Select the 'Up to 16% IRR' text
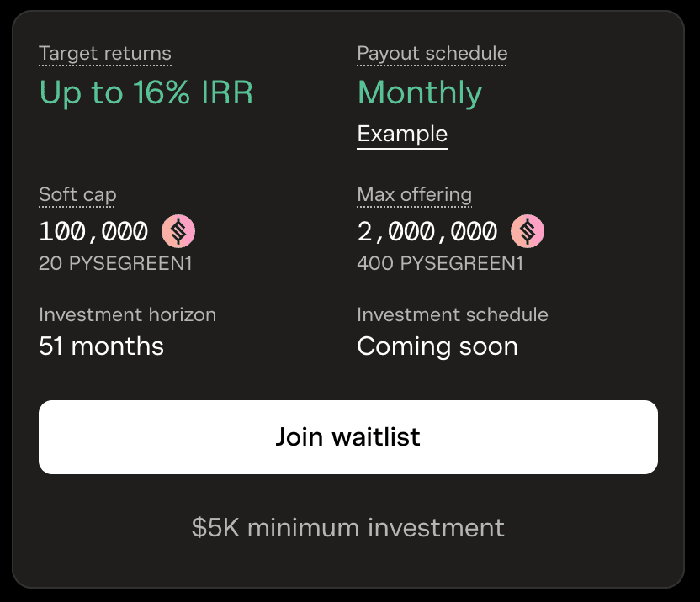This screenshot has height=602, width=700. [146, 92]
